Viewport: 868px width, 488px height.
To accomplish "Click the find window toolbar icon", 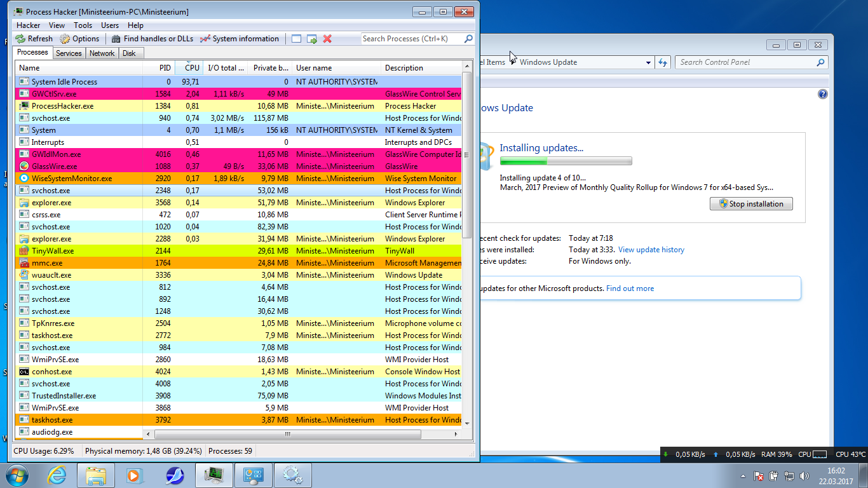I will tap(296, 39).
